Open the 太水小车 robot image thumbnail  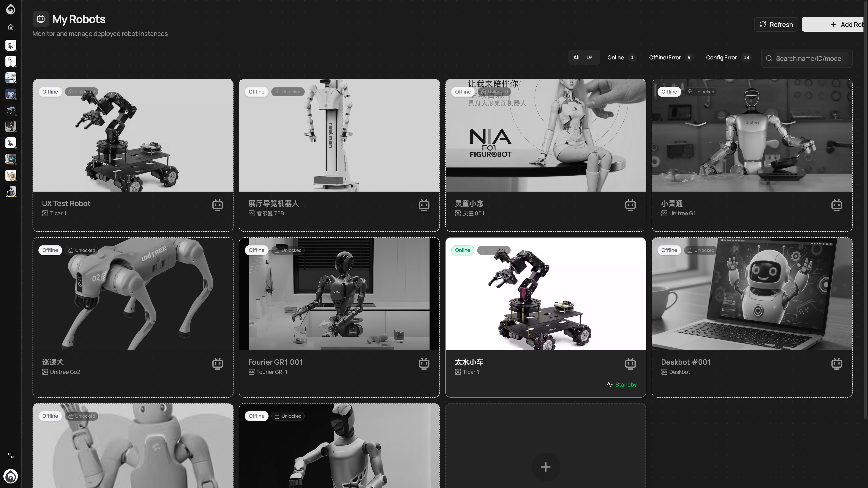[x=545, y=294]
